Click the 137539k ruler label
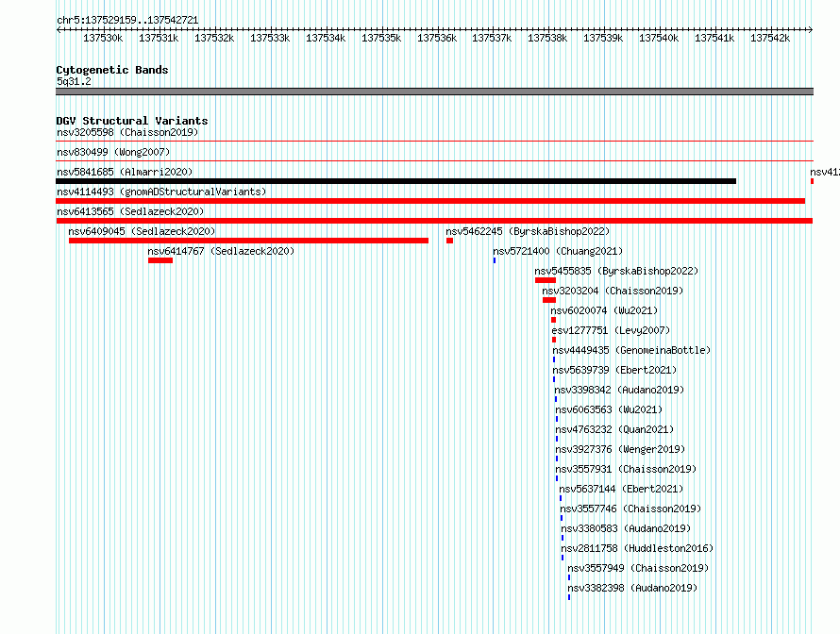 pos(603,38)
